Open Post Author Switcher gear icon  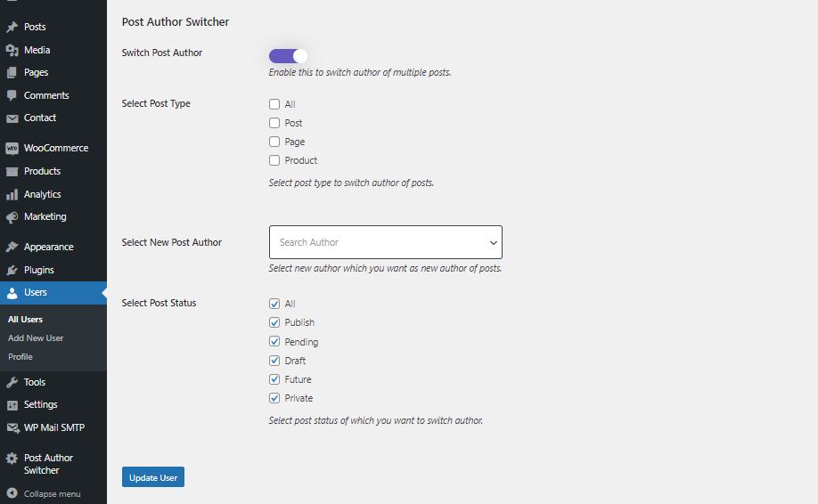click(12, 458)
